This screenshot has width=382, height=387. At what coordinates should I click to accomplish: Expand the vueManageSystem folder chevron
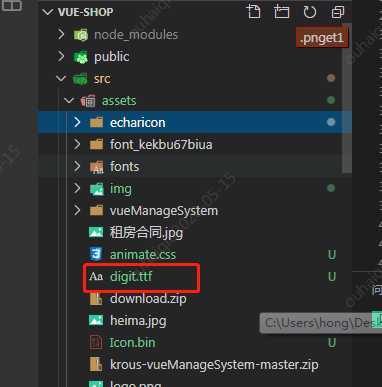coord(77,210)
